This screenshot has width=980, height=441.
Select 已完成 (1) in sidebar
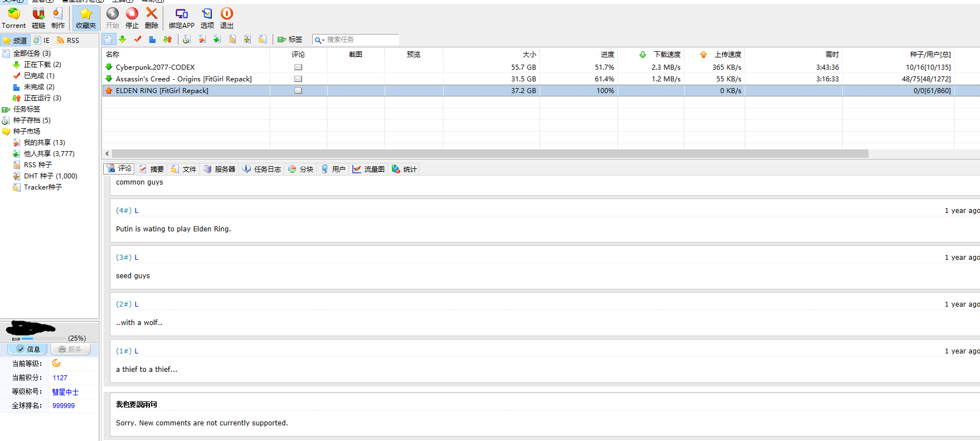pos(39,76)
